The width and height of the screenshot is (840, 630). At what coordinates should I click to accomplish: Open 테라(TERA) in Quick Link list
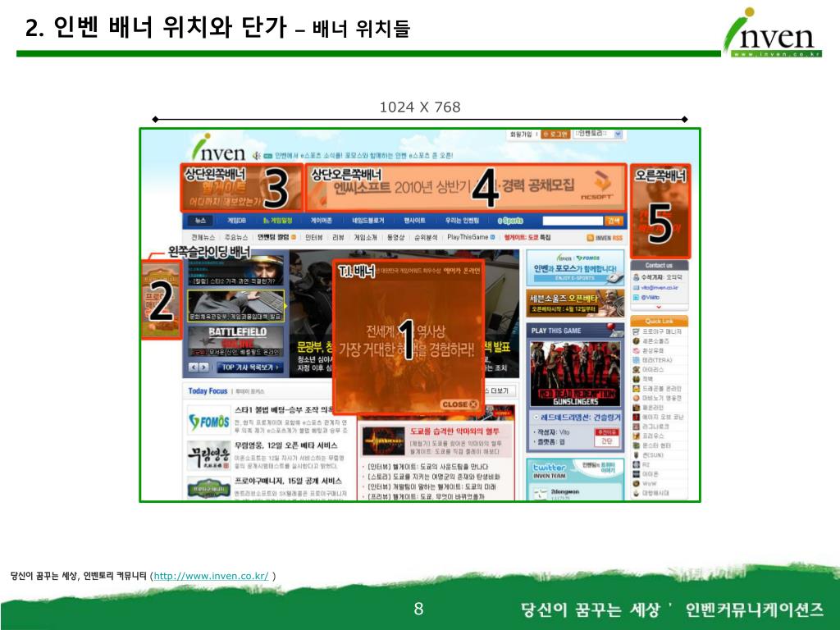[657, 360]
